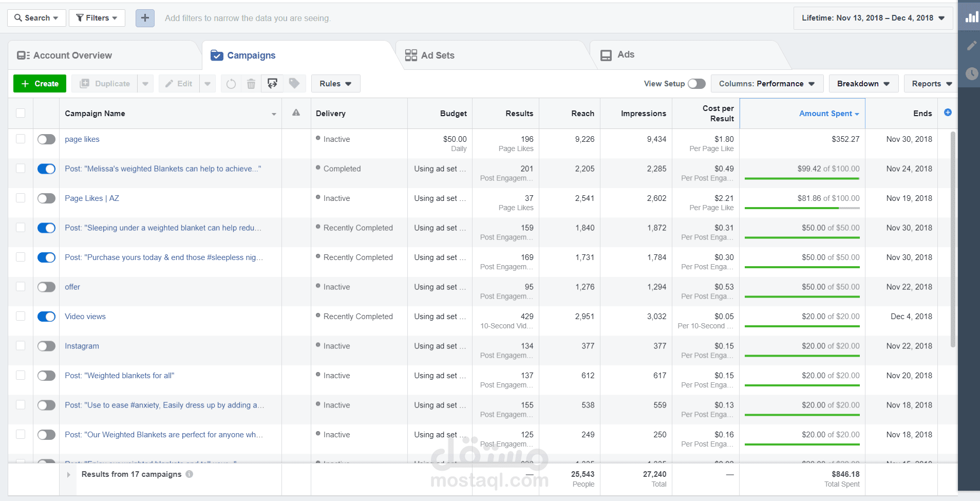Click the Ad Sets grid icon

pyautogui.click(x=411, y=55)
